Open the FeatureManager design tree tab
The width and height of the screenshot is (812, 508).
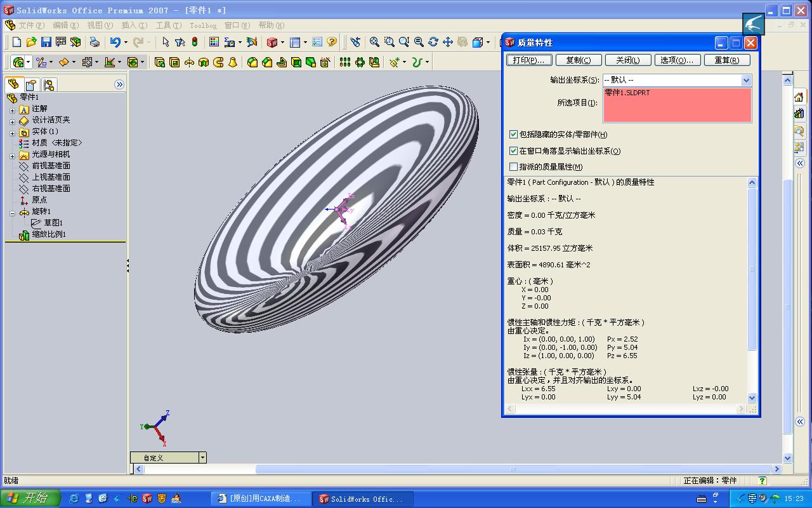(x=13, y=84)
